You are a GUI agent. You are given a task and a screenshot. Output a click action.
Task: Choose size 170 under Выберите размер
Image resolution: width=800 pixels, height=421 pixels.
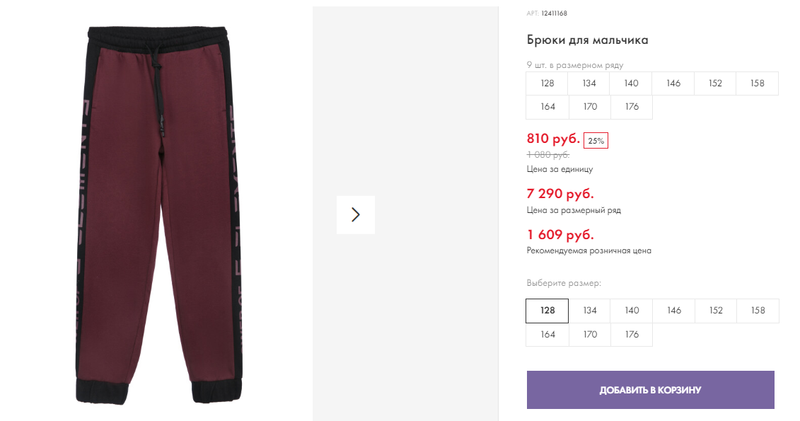(589, 335)
